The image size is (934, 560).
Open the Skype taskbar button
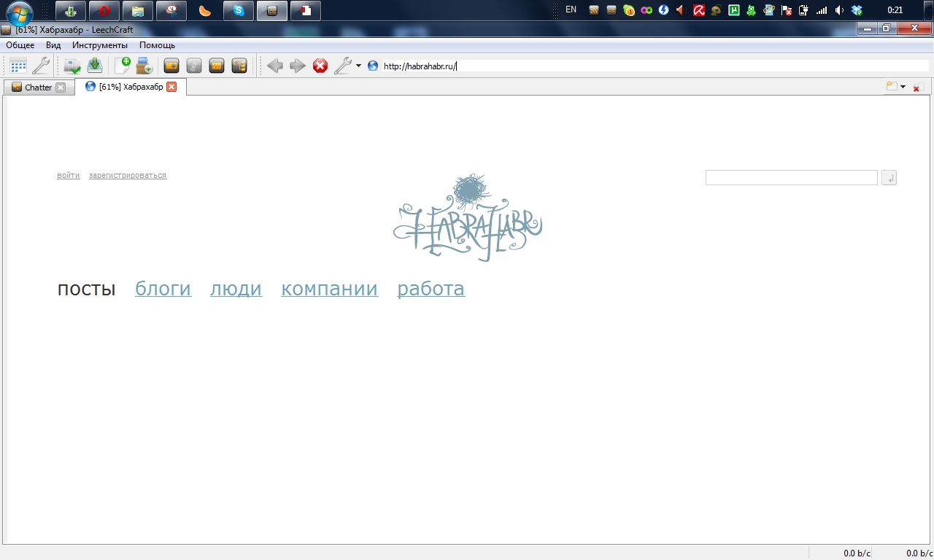coord(238,11)
